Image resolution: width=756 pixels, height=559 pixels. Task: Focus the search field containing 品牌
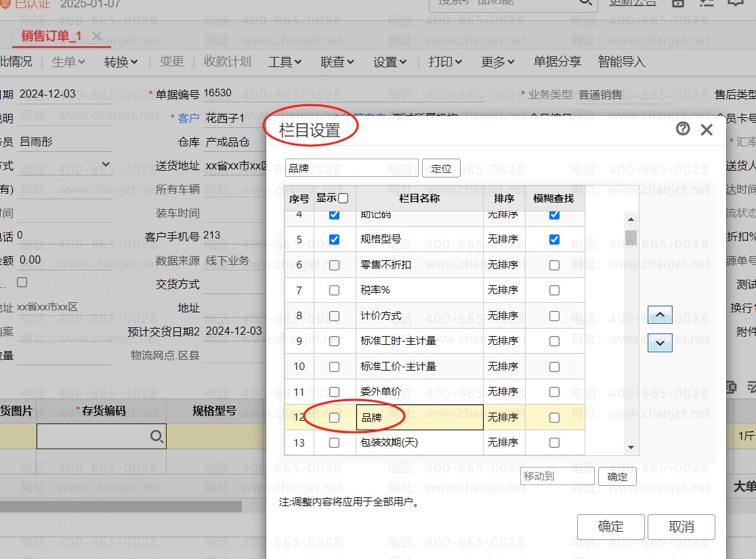tap(352, 168)
